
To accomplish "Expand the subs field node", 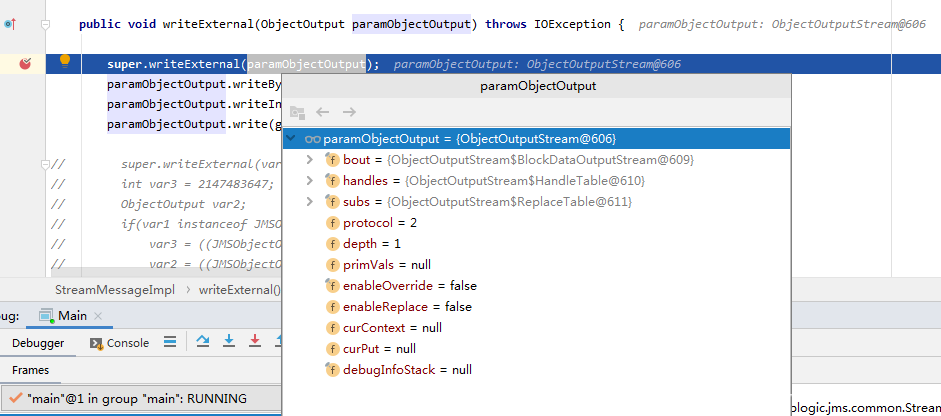I will tap(310, 202).
